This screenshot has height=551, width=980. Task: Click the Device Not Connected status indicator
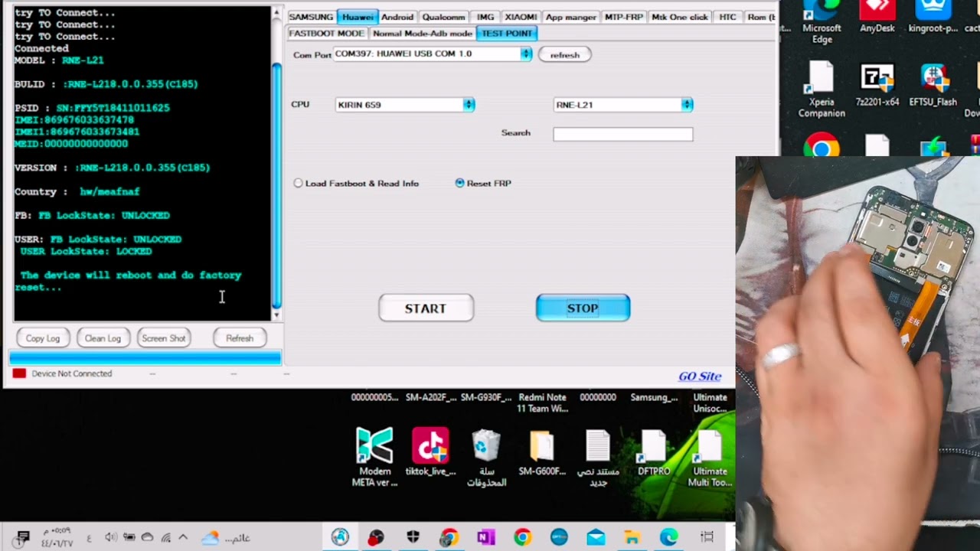(x=63, y=373)
